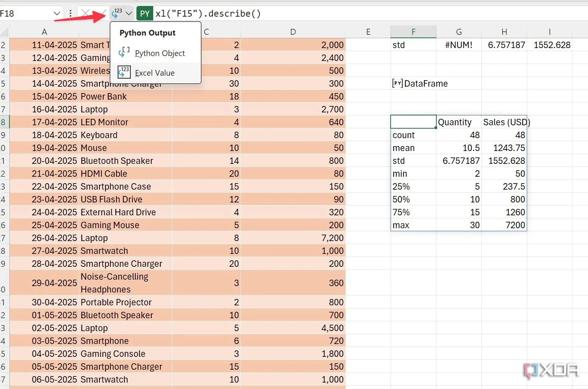Screen dimensions: 588x389
Task: Click the Gaming Console cell
Action: tap(126, 353)
